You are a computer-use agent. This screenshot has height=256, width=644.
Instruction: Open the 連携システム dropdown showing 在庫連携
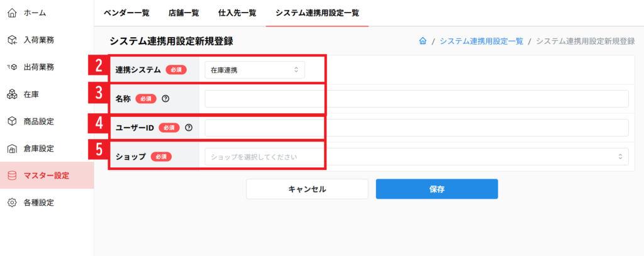[x=254, y=70]
